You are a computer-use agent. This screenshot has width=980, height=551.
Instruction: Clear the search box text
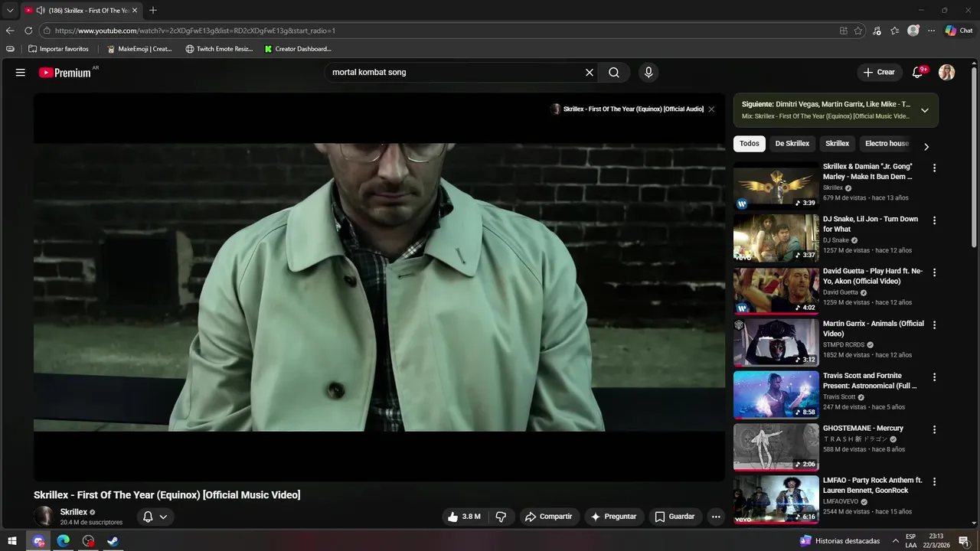click(x=590, y=73)
